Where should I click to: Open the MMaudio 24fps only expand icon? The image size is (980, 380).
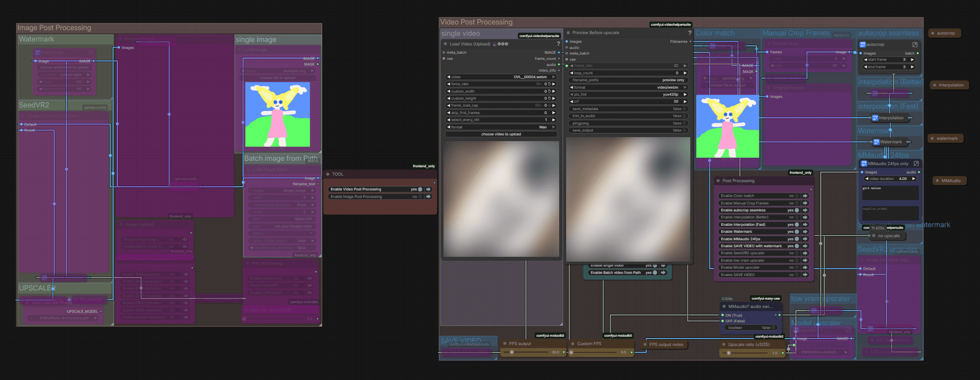click(x=916, y=163)
